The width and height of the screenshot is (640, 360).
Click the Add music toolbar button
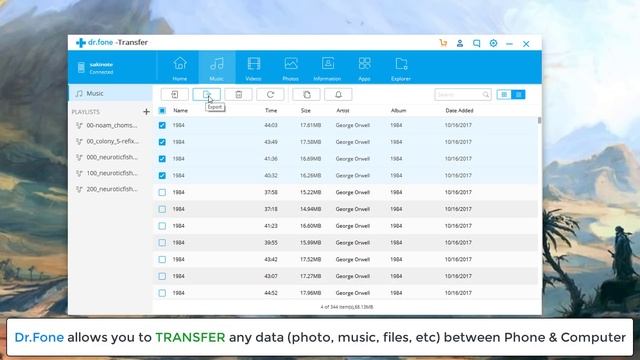pos(175,95)
